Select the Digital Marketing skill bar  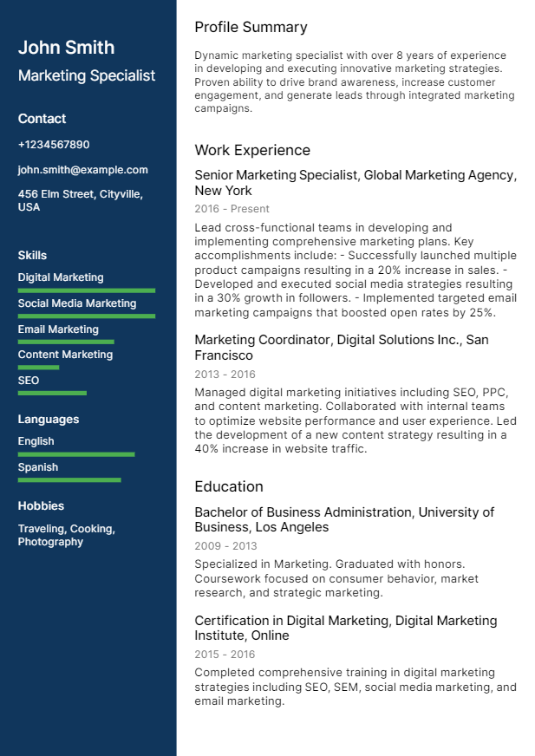87,290
